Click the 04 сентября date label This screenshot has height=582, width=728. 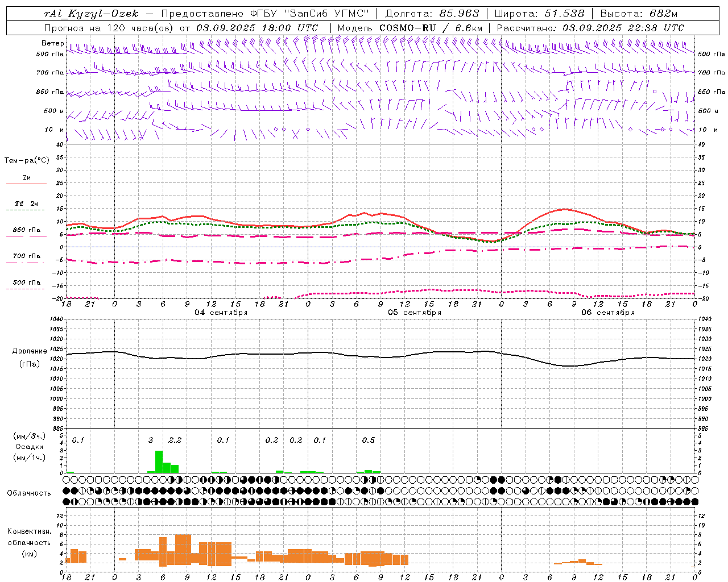pyautogui.click(x=221, y=313)
